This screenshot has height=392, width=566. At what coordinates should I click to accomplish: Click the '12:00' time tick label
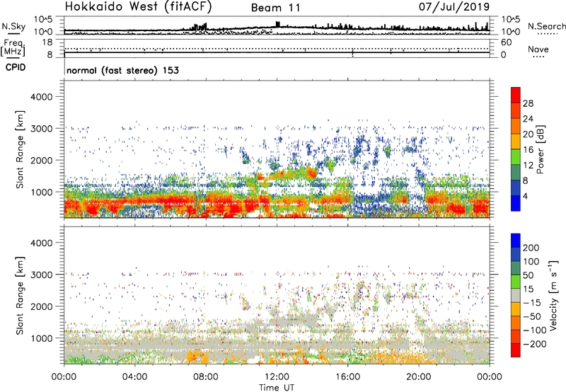click(277, 377)
